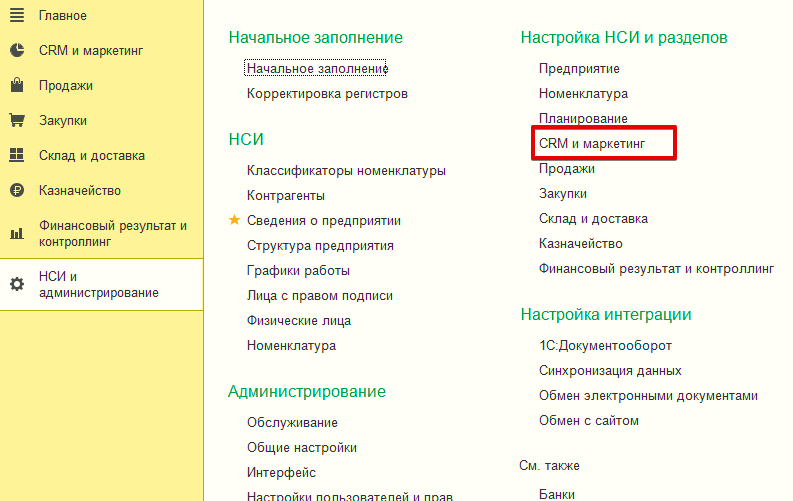The image size is (793, 501).
Task: Open Обмен с сайтом
Action: point(589,421)
